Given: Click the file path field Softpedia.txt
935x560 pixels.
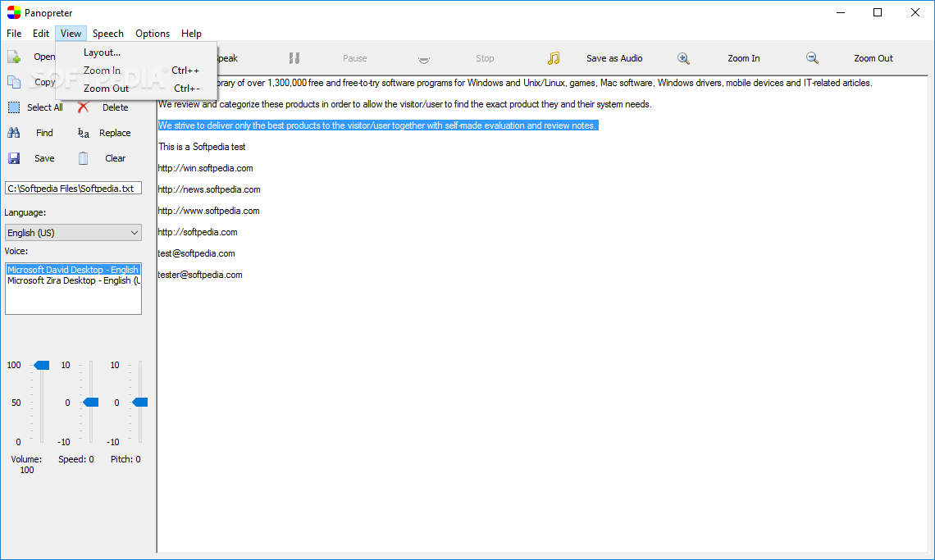Looking at the screenshot, I should pyautogui.click(x=73, y=189).
